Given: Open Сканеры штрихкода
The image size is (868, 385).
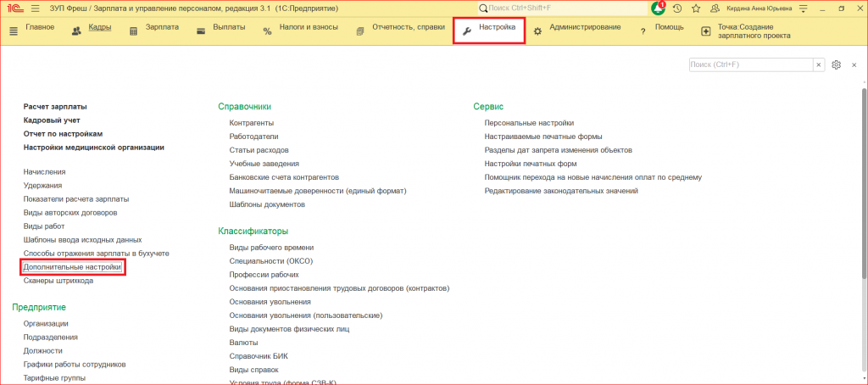Looking at the screenshot, I should (x=58, y=281).
